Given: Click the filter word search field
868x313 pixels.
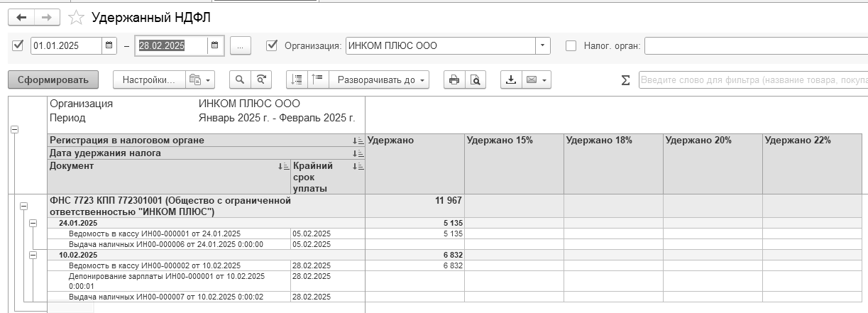Looking at the screenshot, I should tap(752, 80).
